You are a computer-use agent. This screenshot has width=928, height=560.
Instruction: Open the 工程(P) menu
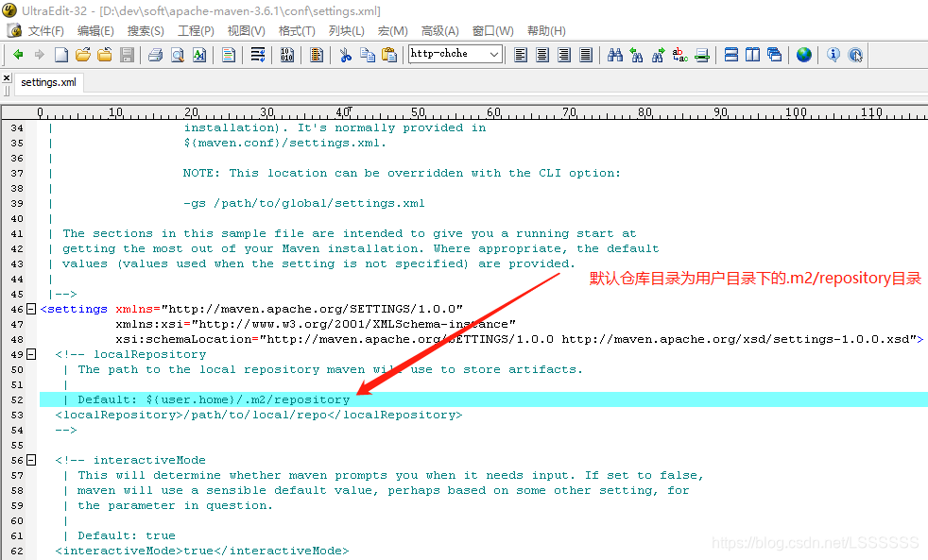click(x=196, y=31)
